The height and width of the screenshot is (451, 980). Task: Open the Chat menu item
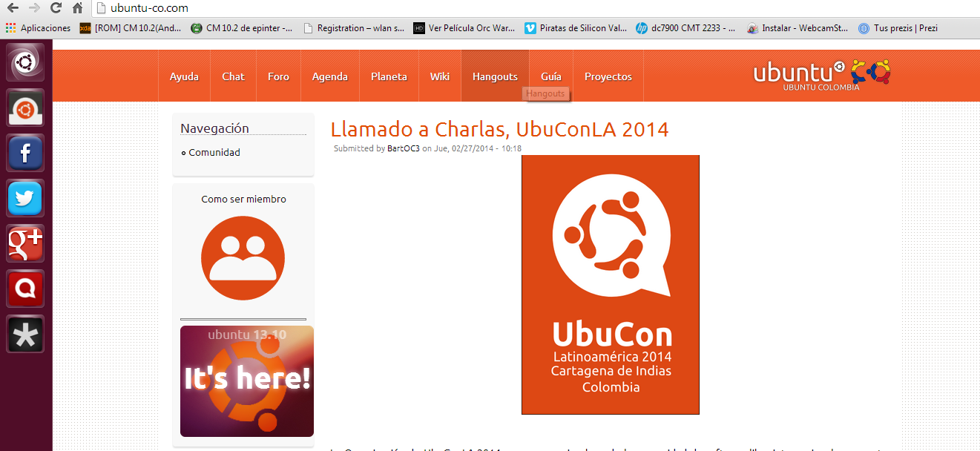click(x=233, y=76)
